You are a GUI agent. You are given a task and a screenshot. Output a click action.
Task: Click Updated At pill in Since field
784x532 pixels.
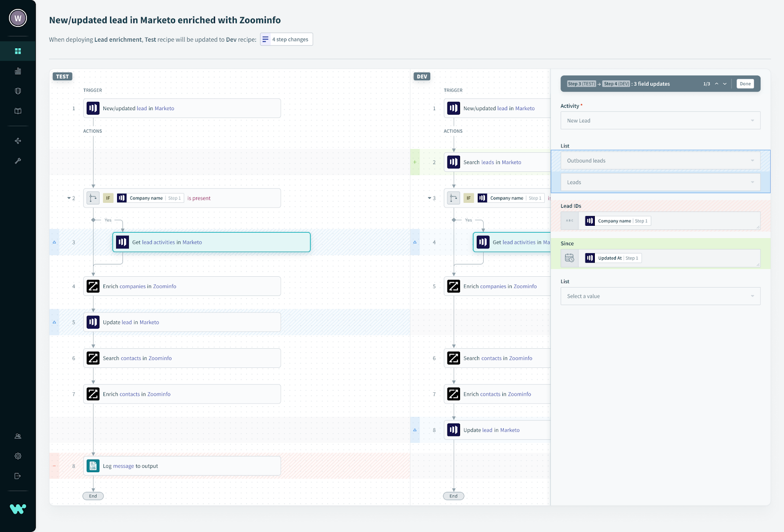(x=613, y=258)
